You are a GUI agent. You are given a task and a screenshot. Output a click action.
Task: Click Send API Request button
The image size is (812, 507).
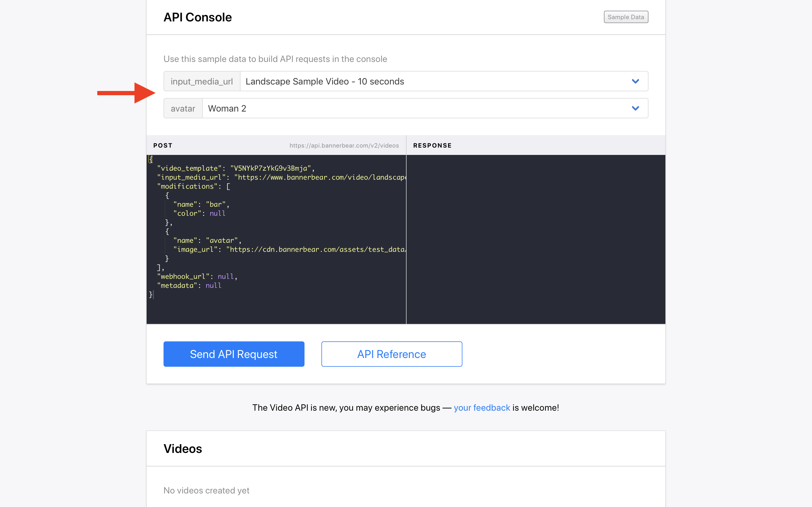[x=234, y=354]
